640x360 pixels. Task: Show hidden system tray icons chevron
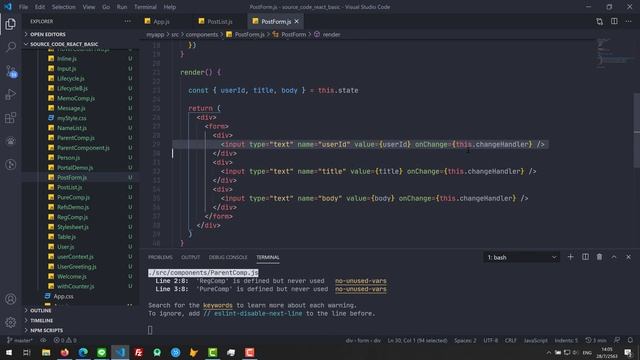pyautogui.click(x=549, y=353)
